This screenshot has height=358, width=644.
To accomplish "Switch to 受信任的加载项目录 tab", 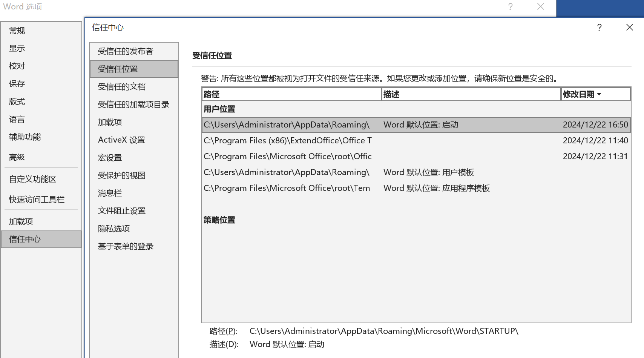I will (134, 104).
